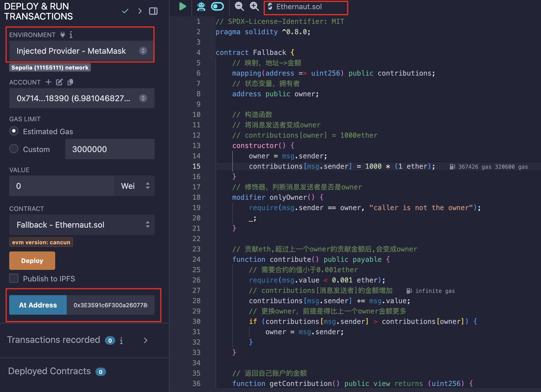Click the right chevron in panel header
This screenshot has height=392, width=541.
coord(140,11)
